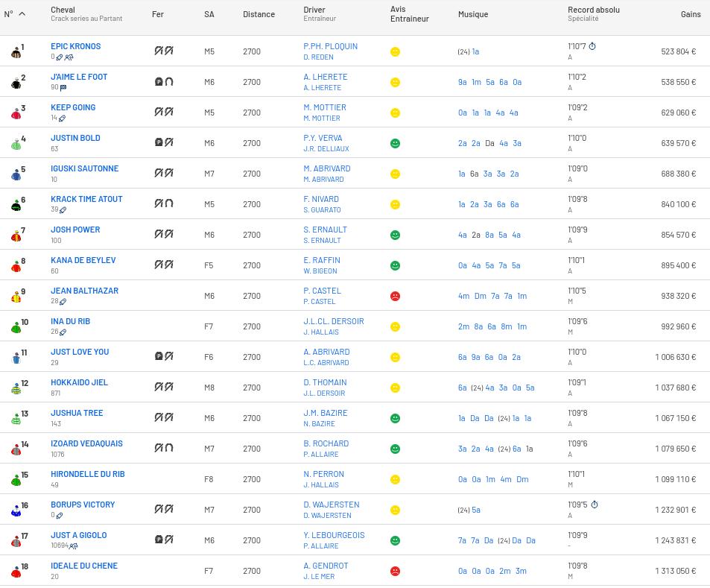This screenshot has width=710, height=588.
Task: Click the Cheval column header
Action: (x=63, y=10)
